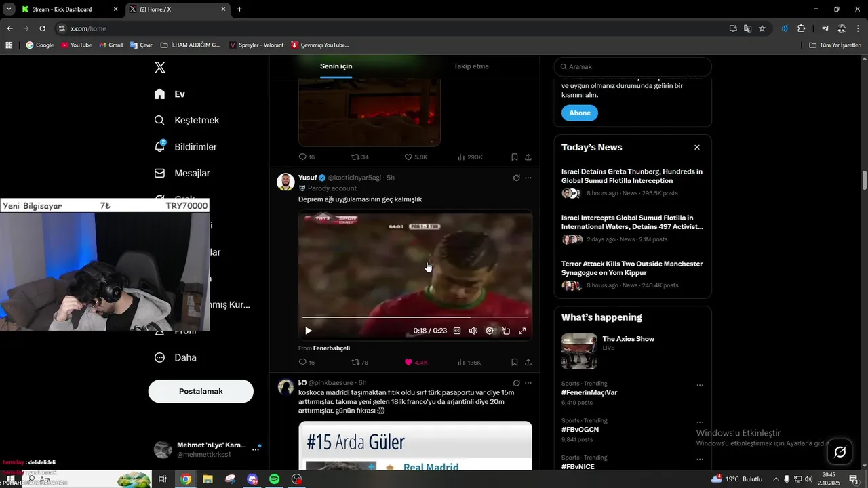Seek on the video progress bar
Viewport: 868px width, 488px height.
click(415, 317)
